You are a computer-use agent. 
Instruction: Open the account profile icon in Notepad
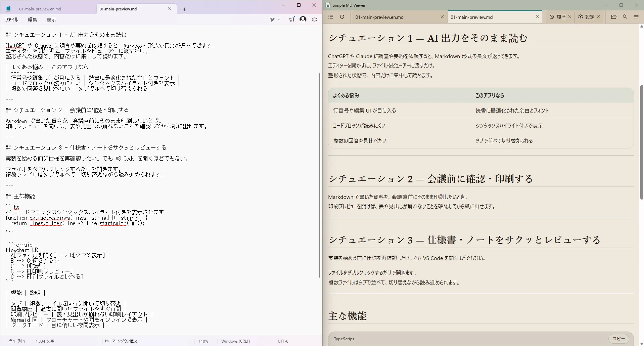coord(303,19)
